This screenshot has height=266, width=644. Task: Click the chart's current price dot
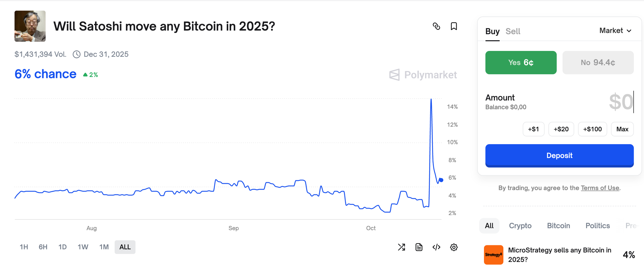[x=441, y=180]
